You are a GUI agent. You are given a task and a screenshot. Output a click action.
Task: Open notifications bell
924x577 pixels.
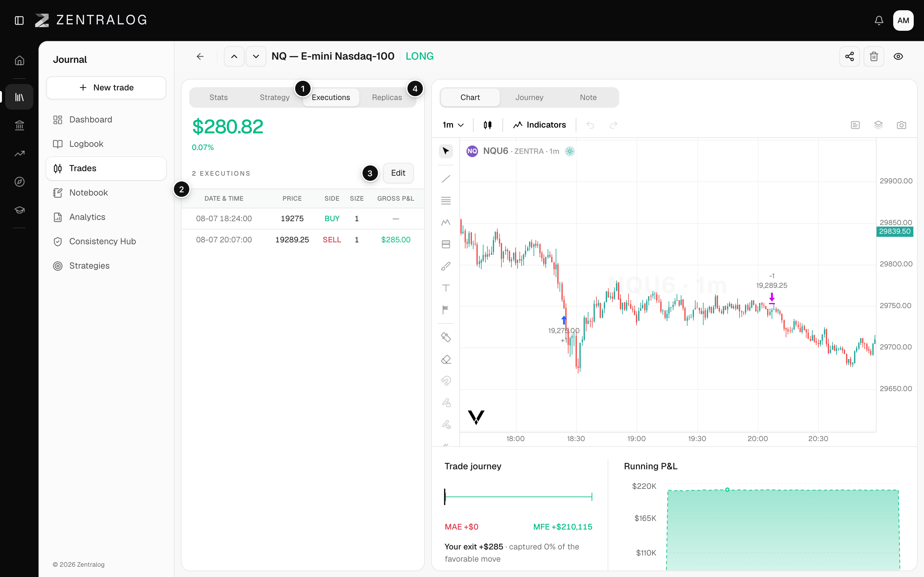click(x=879, y=20)
